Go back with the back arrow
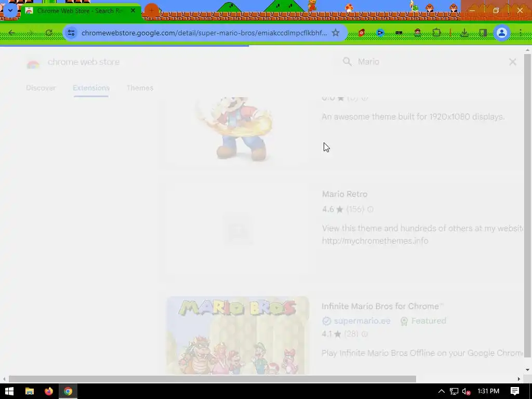This screenshot has width=532, height=399. click(x=12, y=33)
